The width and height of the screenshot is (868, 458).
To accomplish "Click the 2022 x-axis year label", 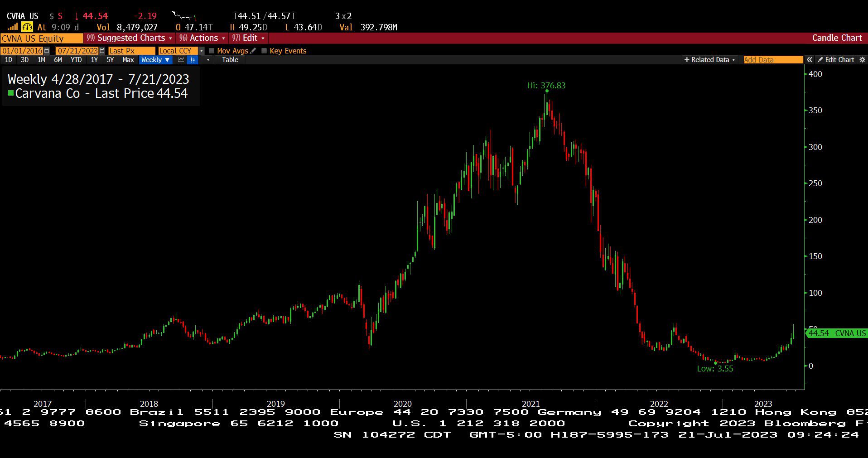I will tap(659, 404).
